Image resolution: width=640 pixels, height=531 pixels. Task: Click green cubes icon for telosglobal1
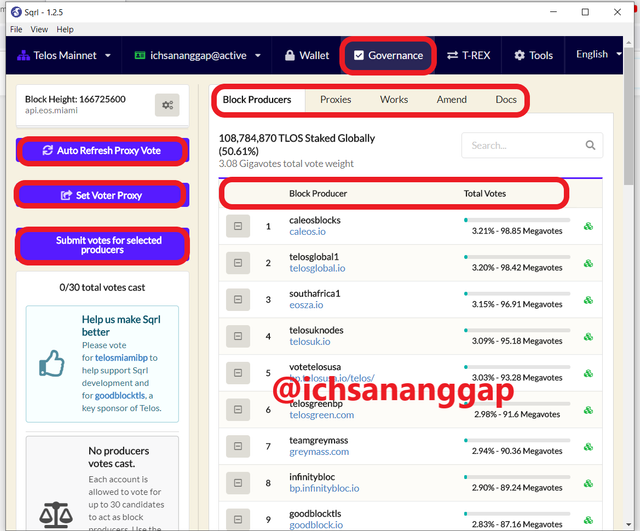(x=588, y=263)
